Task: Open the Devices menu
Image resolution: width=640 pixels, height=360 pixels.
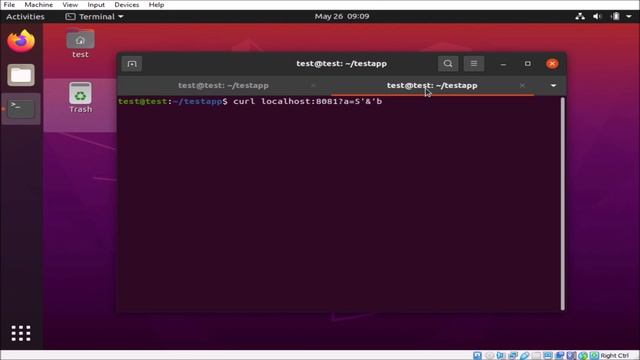Action: [127, 5]
